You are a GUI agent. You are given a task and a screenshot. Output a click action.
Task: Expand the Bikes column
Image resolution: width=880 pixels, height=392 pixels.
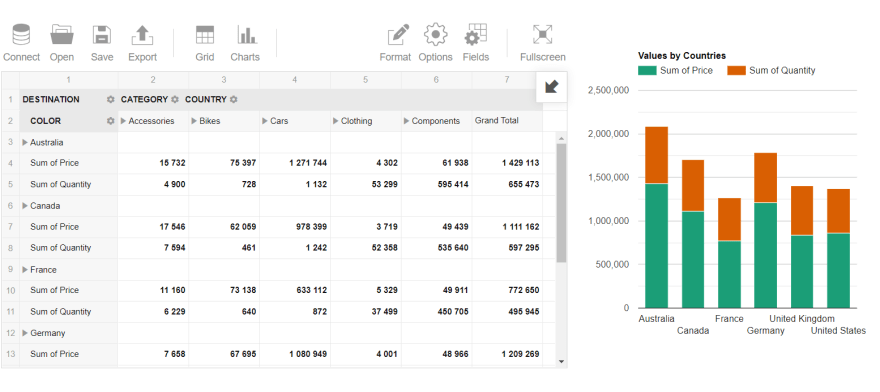coord(194,121)
